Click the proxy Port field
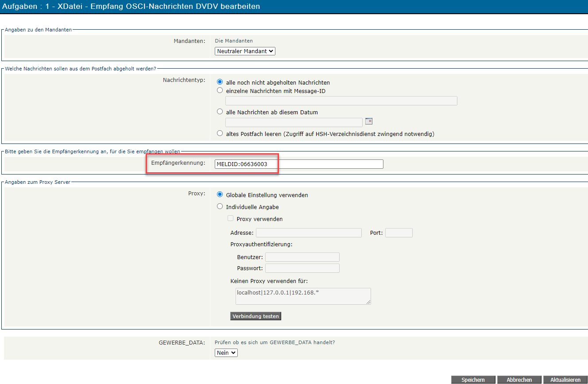588x384 pixels. 398,233
